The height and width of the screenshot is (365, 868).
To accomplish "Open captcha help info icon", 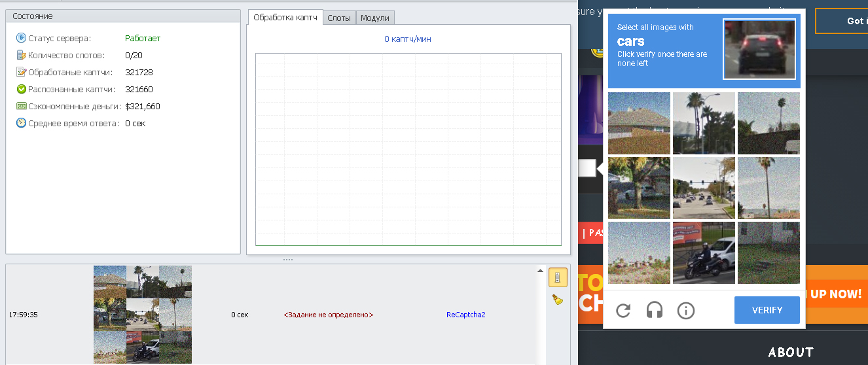I will (686, 310).
